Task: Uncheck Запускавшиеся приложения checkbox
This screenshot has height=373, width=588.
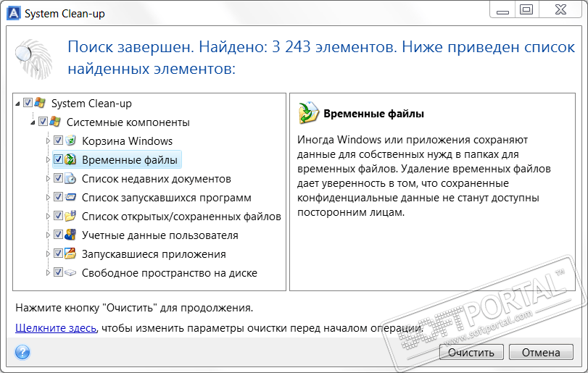Action: point(58,253)
